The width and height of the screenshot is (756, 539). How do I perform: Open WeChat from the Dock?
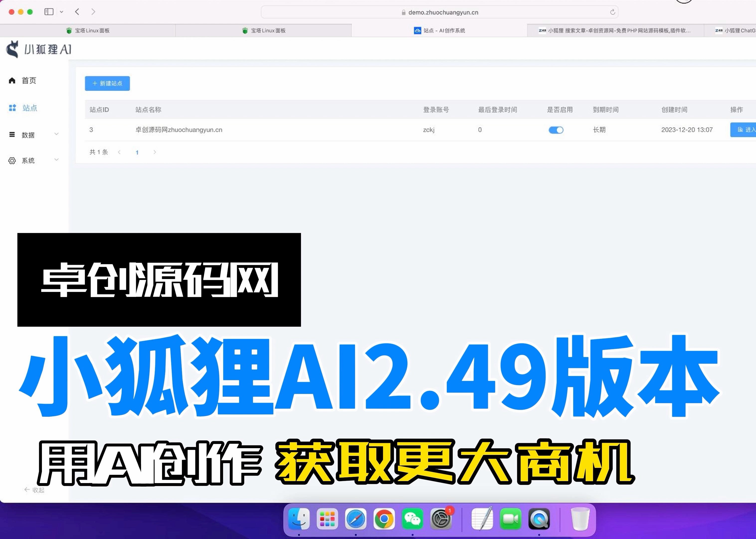pos(412,519)
